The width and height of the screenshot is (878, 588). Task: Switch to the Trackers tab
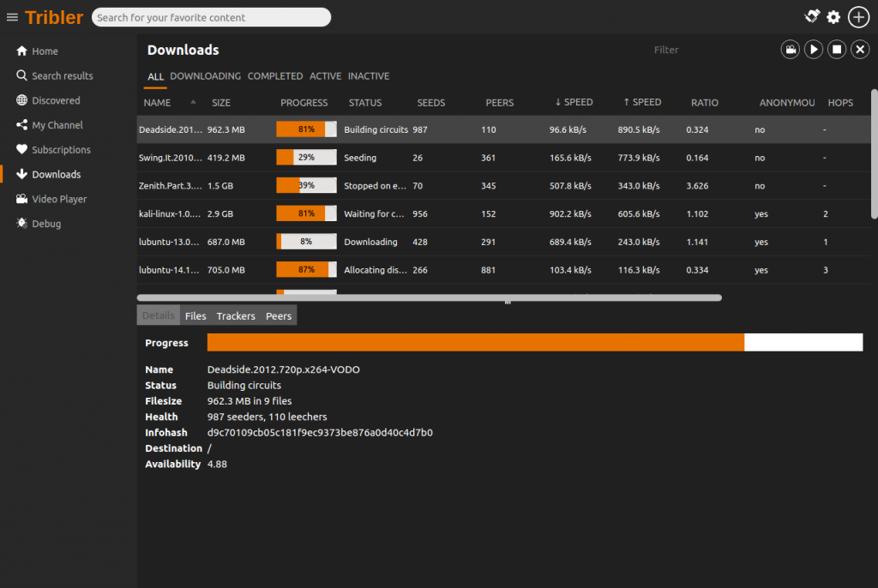tap(235, 315)
